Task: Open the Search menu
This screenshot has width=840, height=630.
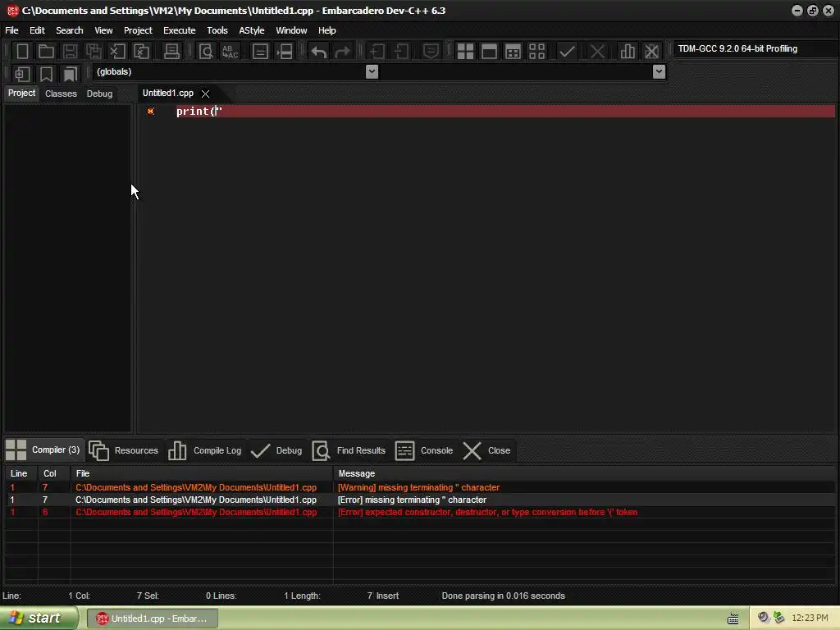Action: (70, 30)
